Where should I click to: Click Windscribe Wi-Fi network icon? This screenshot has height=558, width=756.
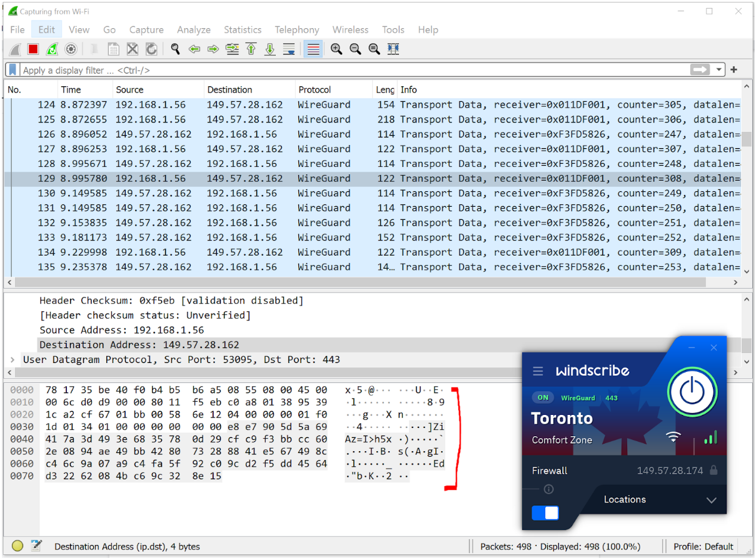click(673, 437)
